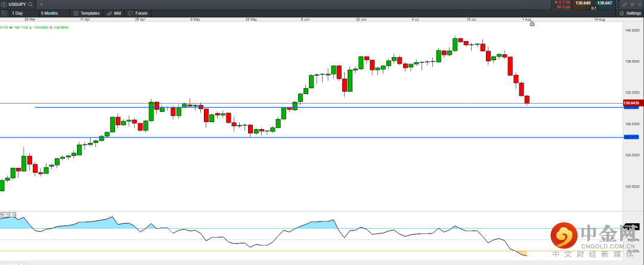Click the Templates list icon

pos(75,13)
